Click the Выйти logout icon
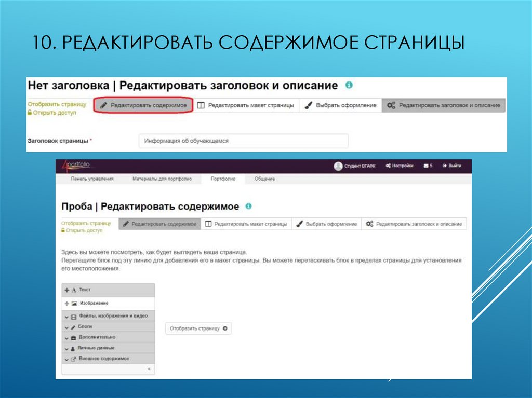The width and height of the screenshot is (532, 398). (x=445, y=166)
